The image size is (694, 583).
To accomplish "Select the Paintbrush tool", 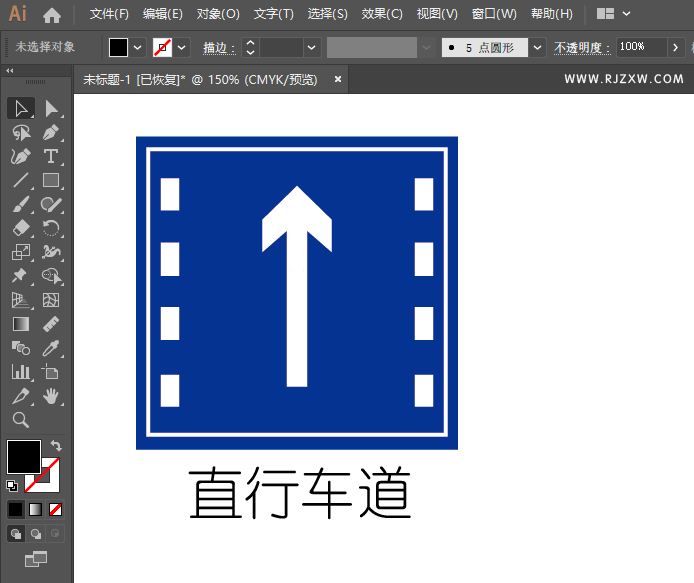I will pyautogui.click(x=20, y=204).
